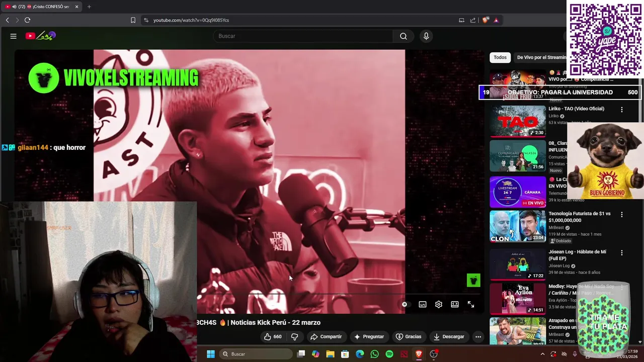The width and height of the screenshot is (644, 362).
Task: Click the Compartir share button
Action: 326,337
